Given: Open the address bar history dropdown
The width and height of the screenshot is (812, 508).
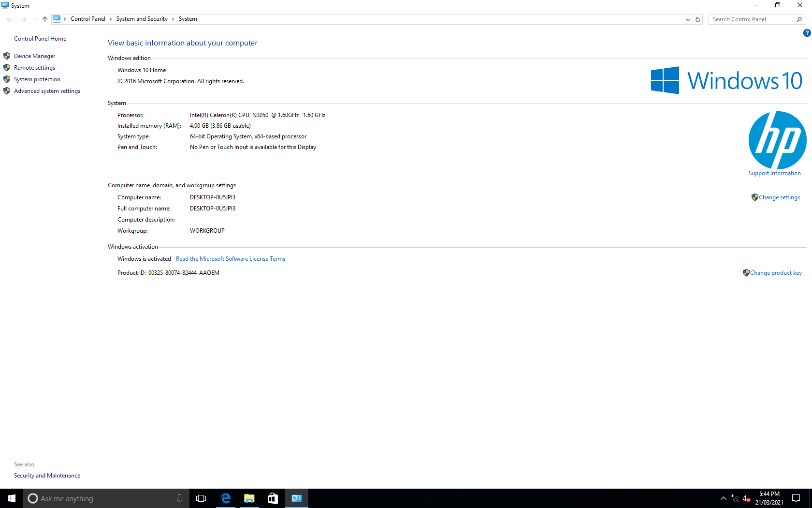Looking at the screenshot, I should [688, 19].
